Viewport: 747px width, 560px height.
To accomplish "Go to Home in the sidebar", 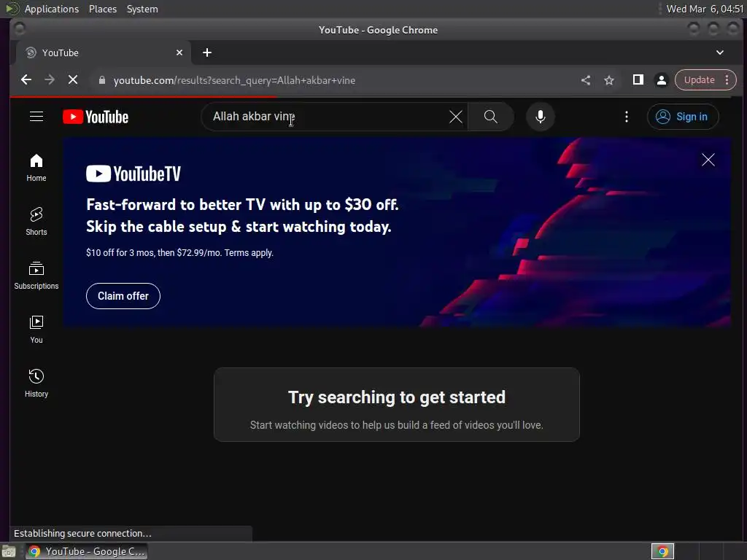I will click(x=36, y=168).
